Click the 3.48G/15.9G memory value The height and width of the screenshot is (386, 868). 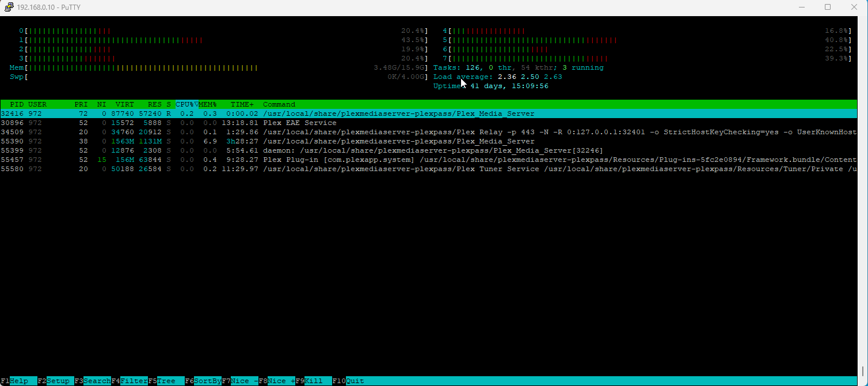(x=399, y=67)
